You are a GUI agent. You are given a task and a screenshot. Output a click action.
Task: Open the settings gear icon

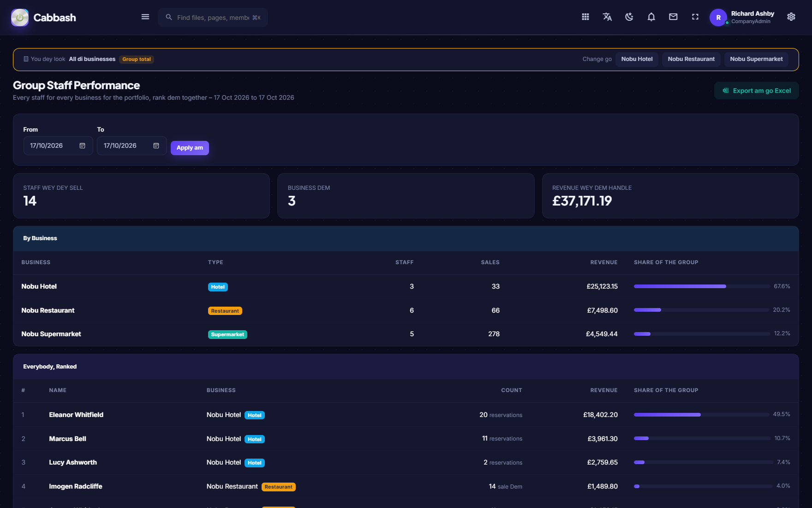click(791, 17)
